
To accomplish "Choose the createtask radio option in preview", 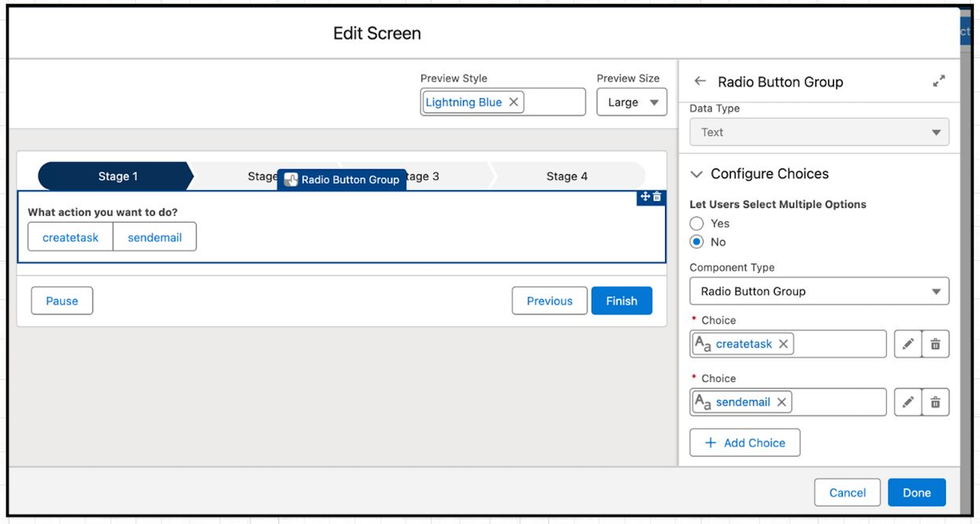I will [70, 237].
